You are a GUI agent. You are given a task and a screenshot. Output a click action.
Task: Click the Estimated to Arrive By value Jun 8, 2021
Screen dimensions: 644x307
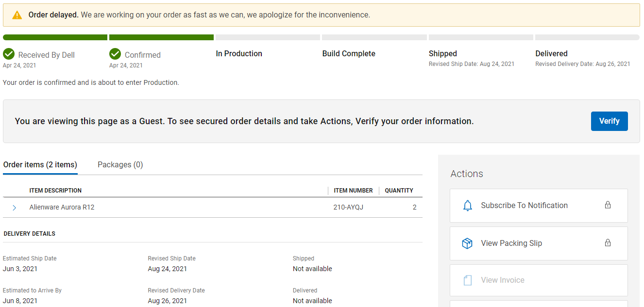pos(20,301)
